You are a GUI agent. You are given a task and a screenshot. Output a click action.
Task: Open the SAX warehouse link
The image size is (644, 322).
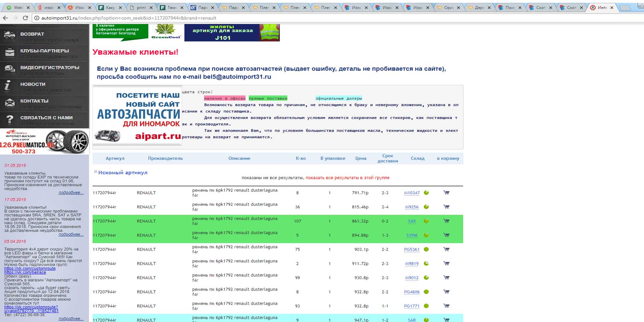[412, 221]
